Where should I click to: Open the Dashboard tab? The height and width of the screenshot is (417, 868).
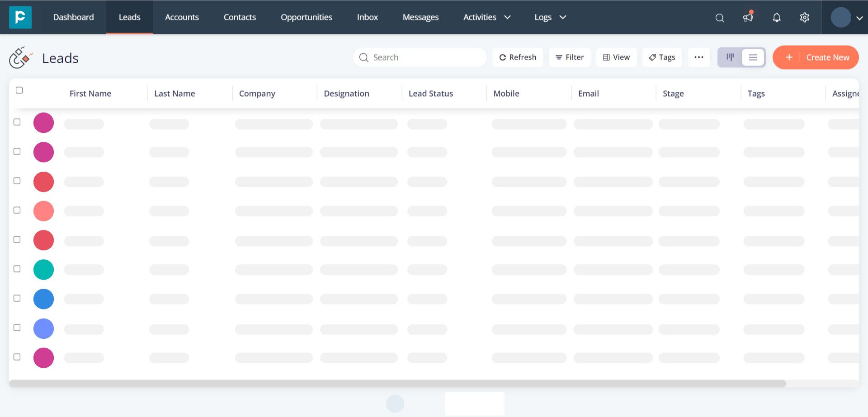click(x=74, y=17)
